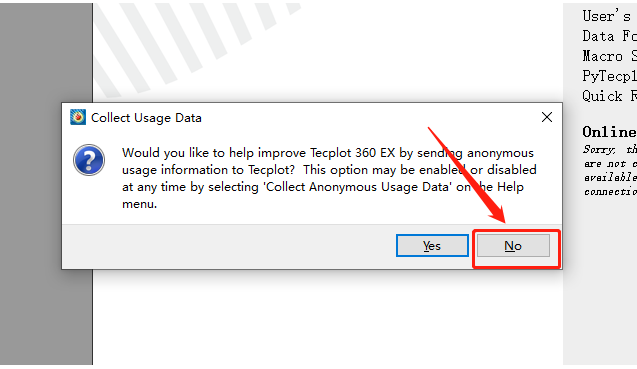Decline usage data collection with No
The image size is (637, 369).
[513, 245]
